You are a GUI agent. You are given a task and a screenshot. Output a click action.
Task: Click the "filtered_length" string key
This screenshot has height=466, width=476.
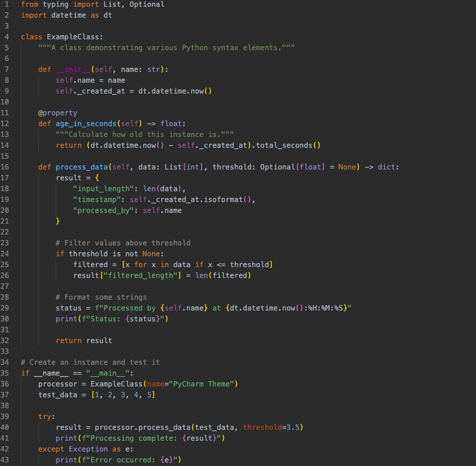pyautogui.click(x=140, y=276)
